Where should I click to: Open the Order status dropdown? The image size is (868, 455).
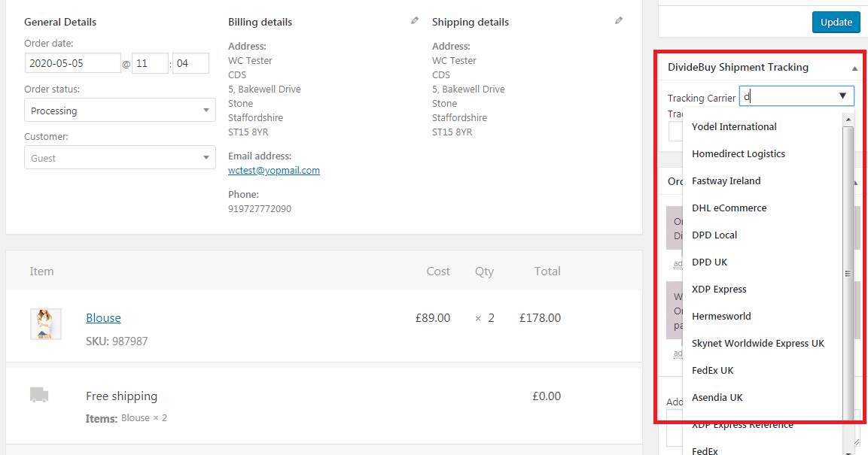pyautogui.click(x=120, y=111)
